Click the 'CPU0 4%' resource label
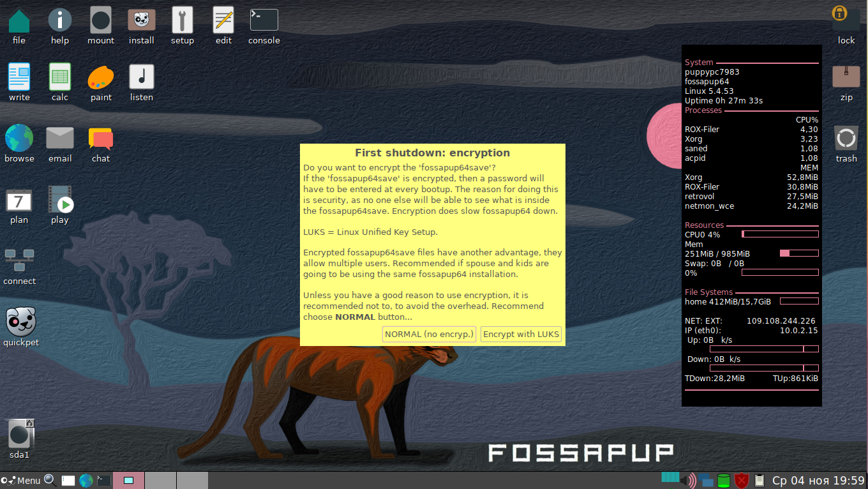868x489 pixels. pyautogui.click(x=702, y=235)
